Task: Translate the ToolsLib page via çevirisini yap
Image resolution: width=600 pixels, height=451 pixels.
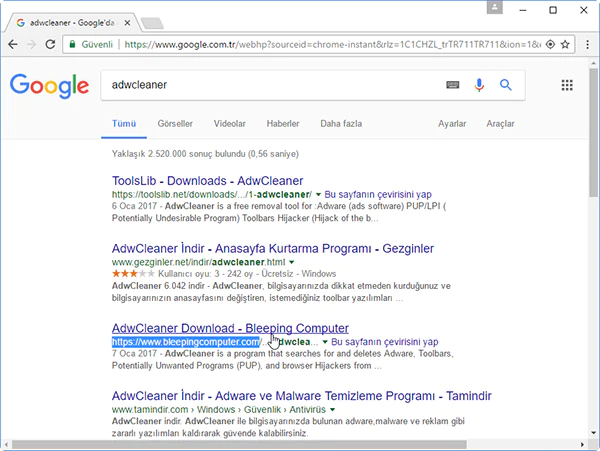Action: (x=378, y=194)
